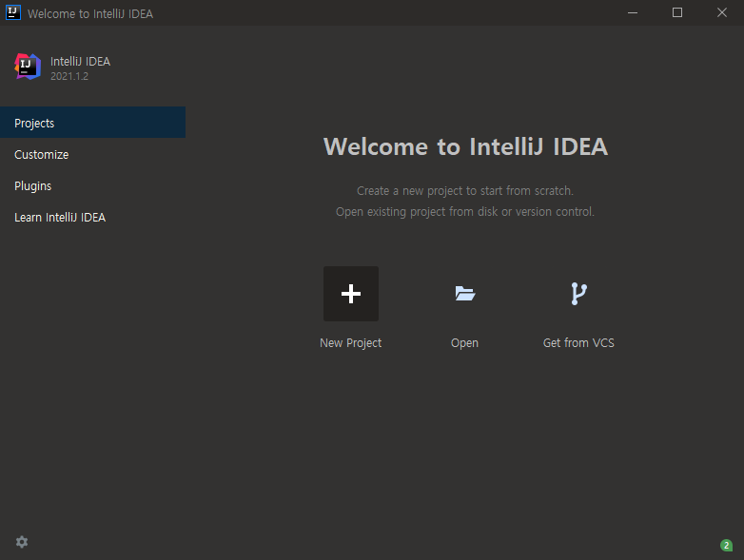744x560 pixels.
Task: Click 'Create a new project to start from scratch.'
Action: pos(465,190)
